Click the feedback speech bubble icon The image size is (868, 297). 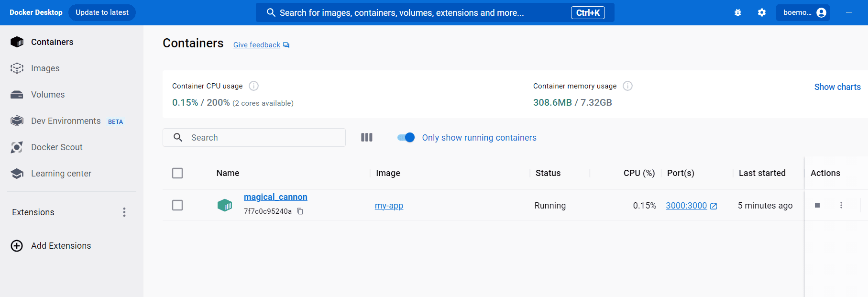click(286, 45)
